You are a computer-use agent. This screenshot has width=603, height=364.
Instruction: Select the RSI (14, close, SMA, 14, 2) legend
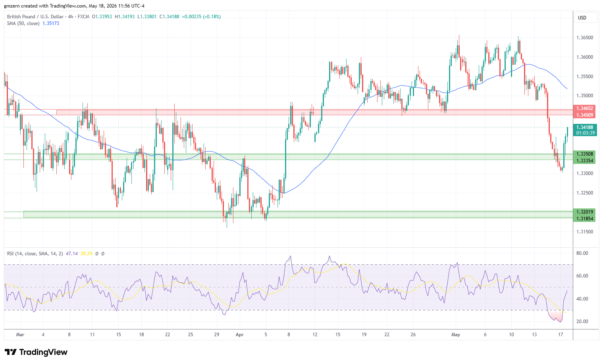click(35, 254)
